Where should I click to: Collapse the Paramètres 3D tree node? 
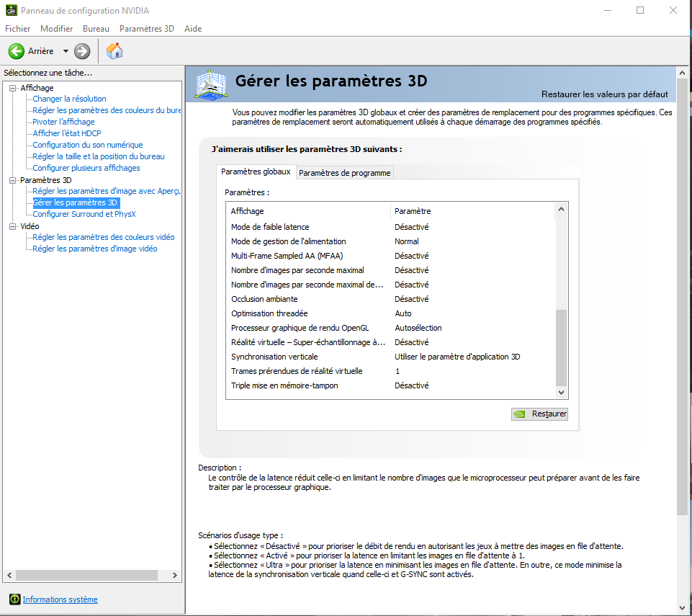point(12,180)
